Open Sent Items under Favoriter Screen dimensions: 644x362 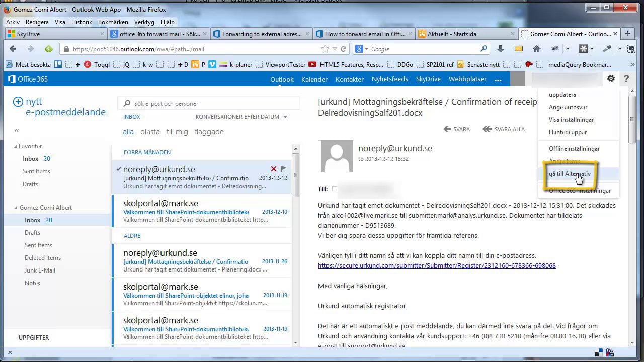pyautogui.click(x=36, y=171)
